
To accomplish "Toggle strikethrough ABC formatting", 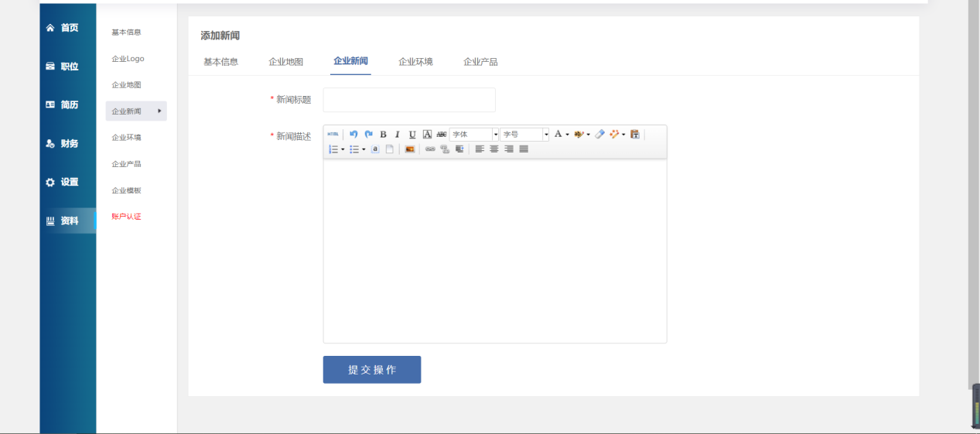I will pos(442,135).
